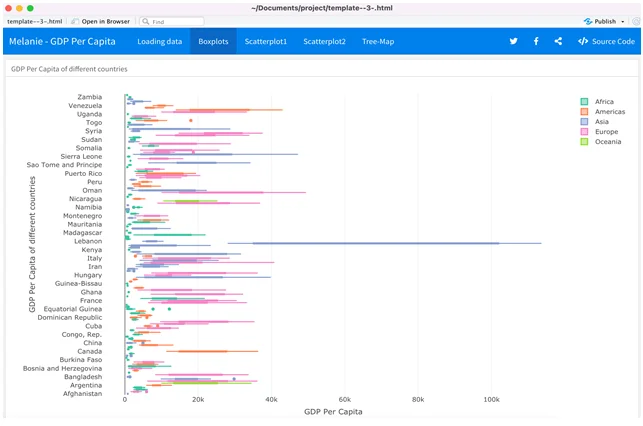Click the RStudio viewer refresh icon at far right
The width and height of the screenshot is (643, 426).
[636, 21]
